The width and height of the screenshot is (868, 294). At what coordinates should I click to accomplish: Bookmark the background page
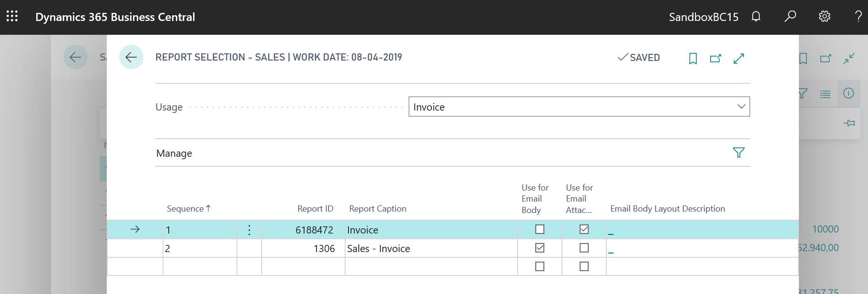click(x=803, y=58)
